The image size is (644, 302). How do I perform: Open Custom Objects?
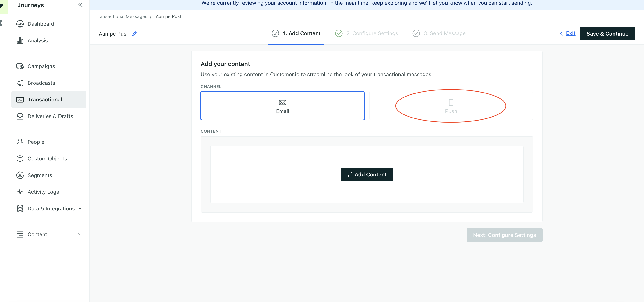(x=47, y=159)
